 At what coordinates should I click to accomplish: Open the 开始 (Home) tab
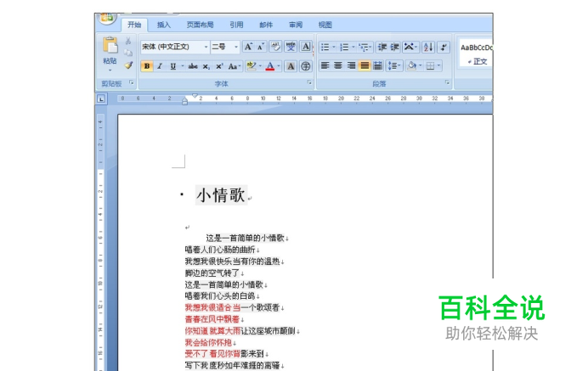tap(134, 25)
